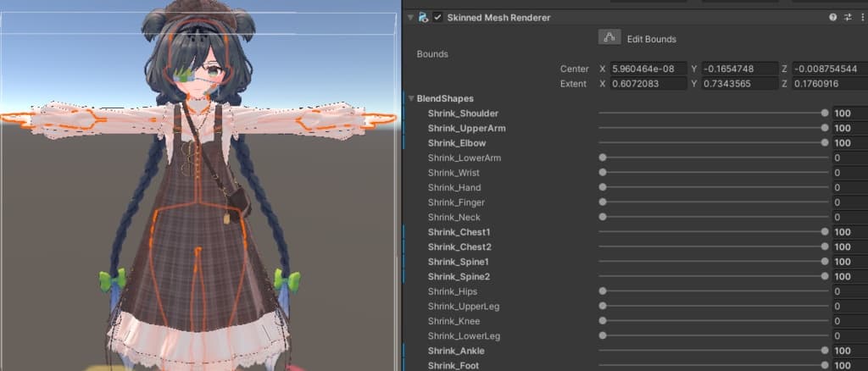Collapse the BlendShapes section

pyautogui.click(x=412, y=98)
